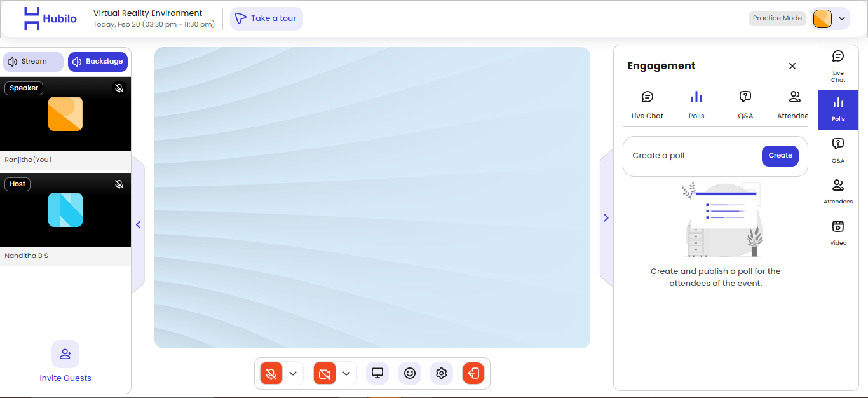Select the Speaker video tile avatar
This screenshot has width=868, height=398.
pos(65,114)
